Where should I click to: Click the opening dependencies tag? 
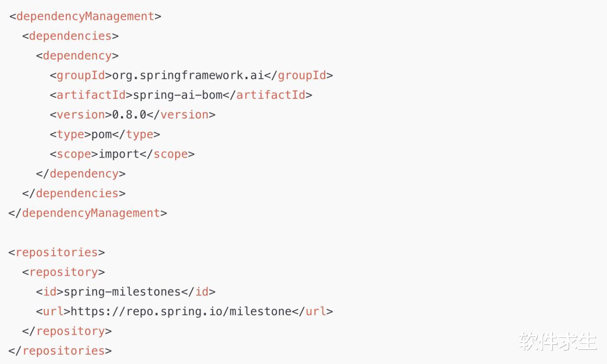70,36
